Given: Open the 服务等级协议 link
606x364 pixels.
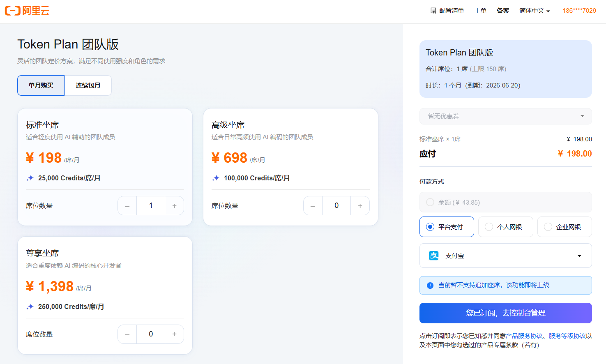Looking at the screenshot, I should click(x=567, y=336).
